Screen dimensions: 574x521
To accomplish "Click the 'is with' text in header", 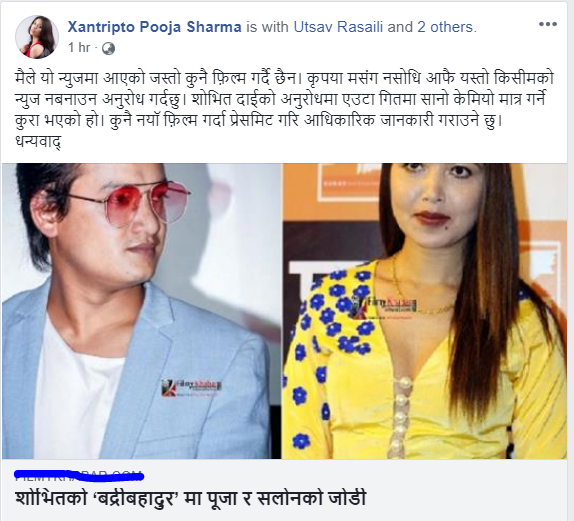I will coord(267,27).
